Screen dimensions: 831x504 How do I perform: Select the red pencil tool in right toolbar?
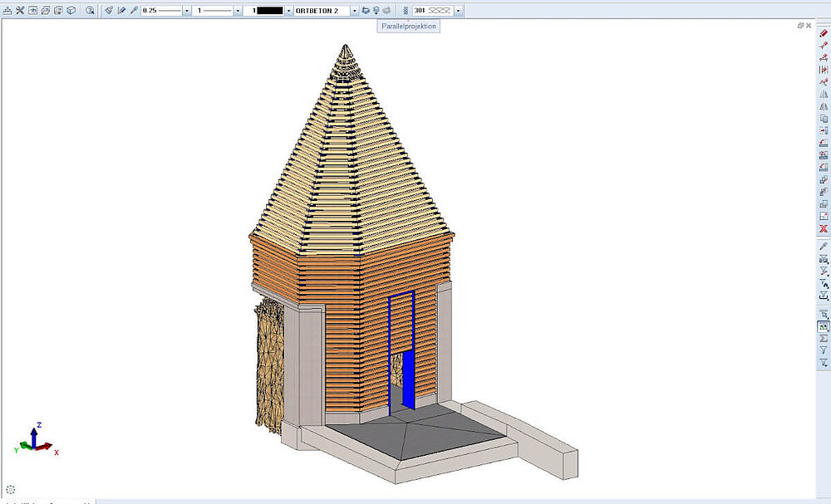click(x=823, y=33)
